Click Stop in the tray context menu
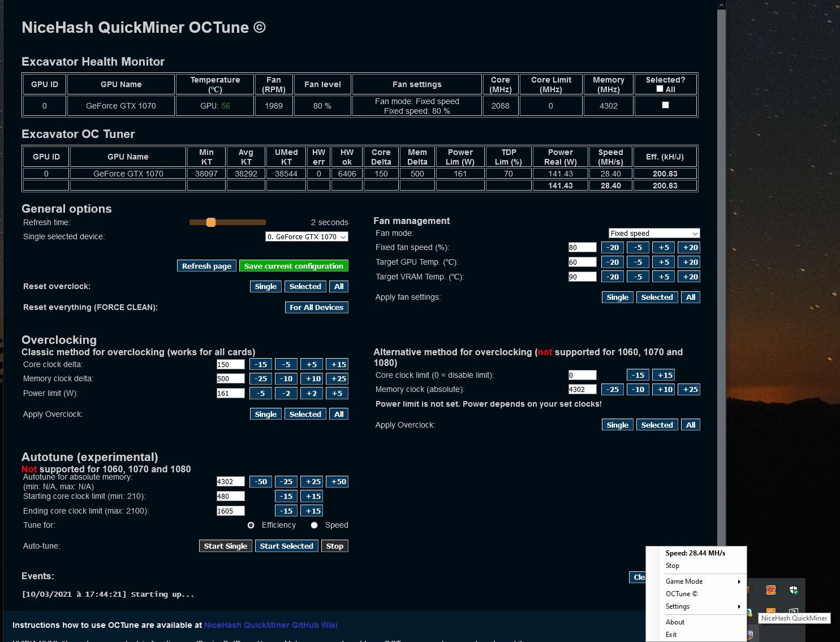Image resolution: width=840 pixels, height=642 pixels. coord(673,566)
